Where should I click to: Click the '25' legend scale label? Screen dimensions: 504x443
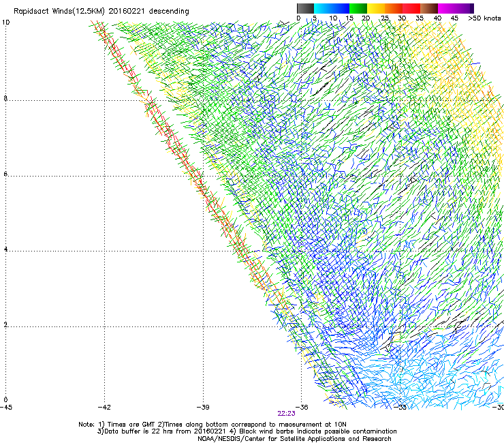[385, 18]
